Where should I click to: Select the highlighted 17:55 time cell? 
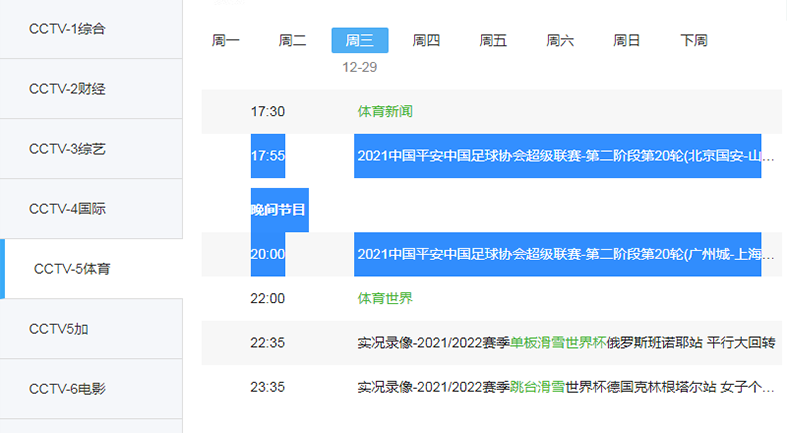(268, 156)
